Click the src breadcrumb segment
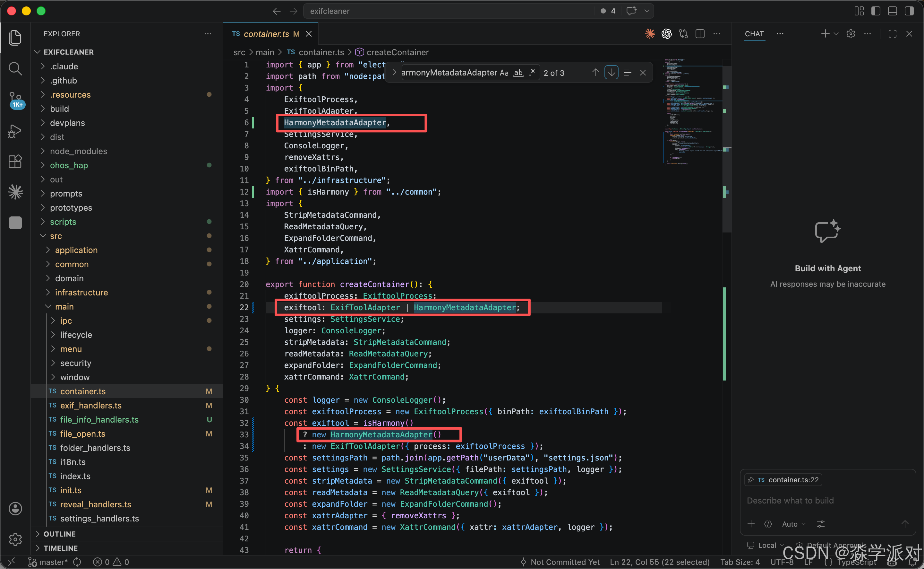Viewport: 924px width, 569px height. pos(239,52)
